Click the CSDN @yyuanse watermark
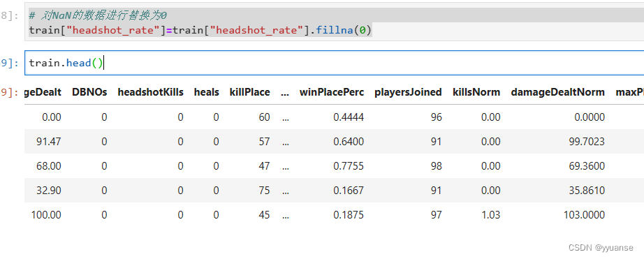This screenshot has width=644, height=259. tap(601, 248)
